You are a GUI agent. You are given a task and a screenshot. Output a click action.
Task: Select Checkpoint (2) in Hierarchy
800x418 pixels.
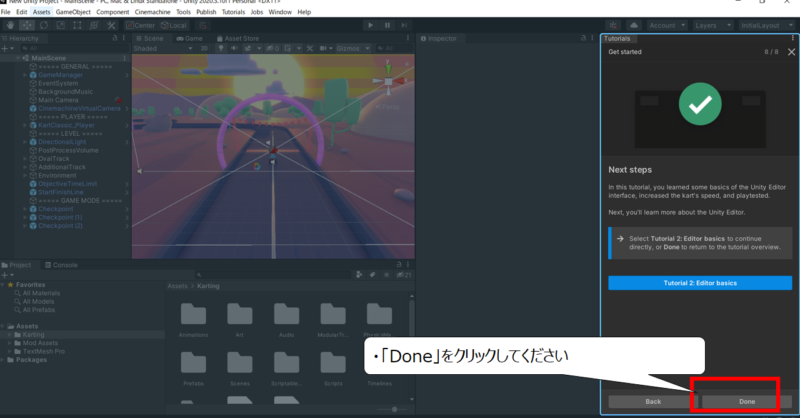tap(60, 226)
